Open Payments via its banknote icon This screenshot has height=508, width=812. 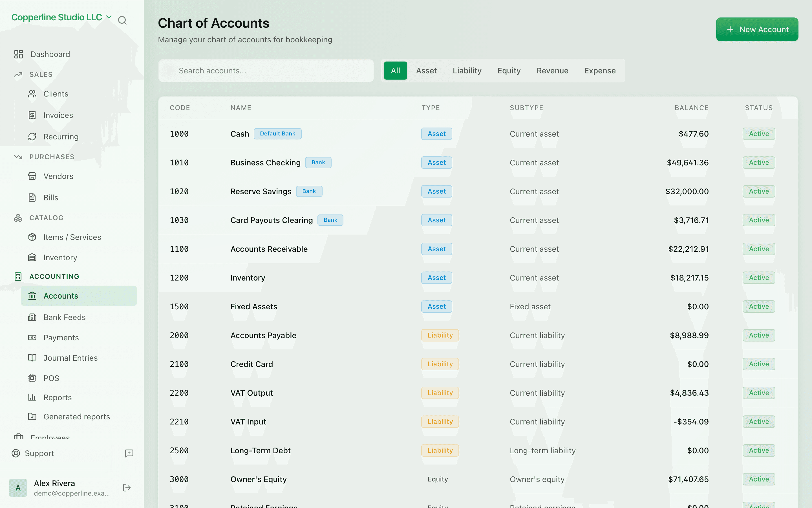tap(32, 338)
